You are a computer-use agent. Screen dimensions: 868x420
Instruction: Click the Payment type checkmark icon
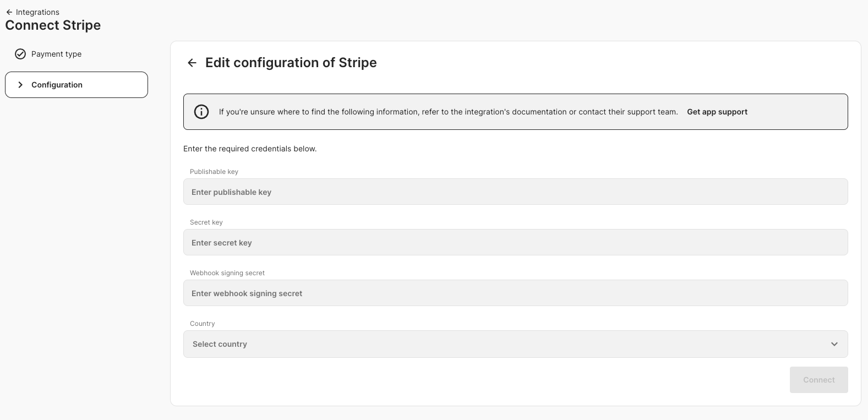click(x=20, y=54)
